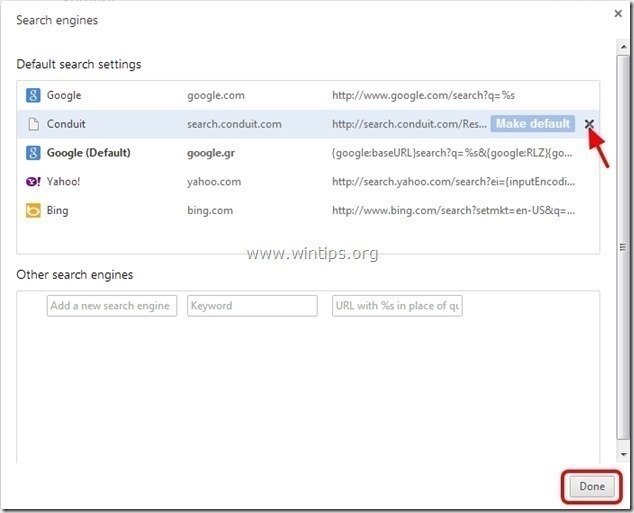
Task: Remove Conduit using the X icon
Action: point(589,124)
